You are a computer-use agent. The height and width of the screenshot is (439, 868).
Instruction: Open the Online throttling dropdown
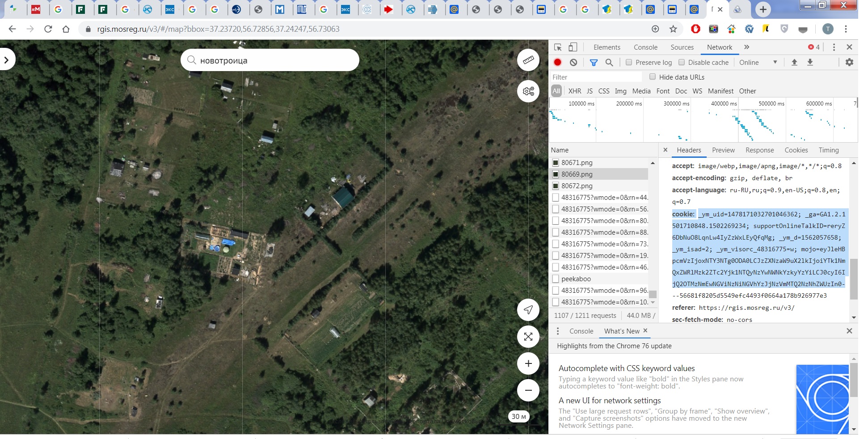[758, 63]
